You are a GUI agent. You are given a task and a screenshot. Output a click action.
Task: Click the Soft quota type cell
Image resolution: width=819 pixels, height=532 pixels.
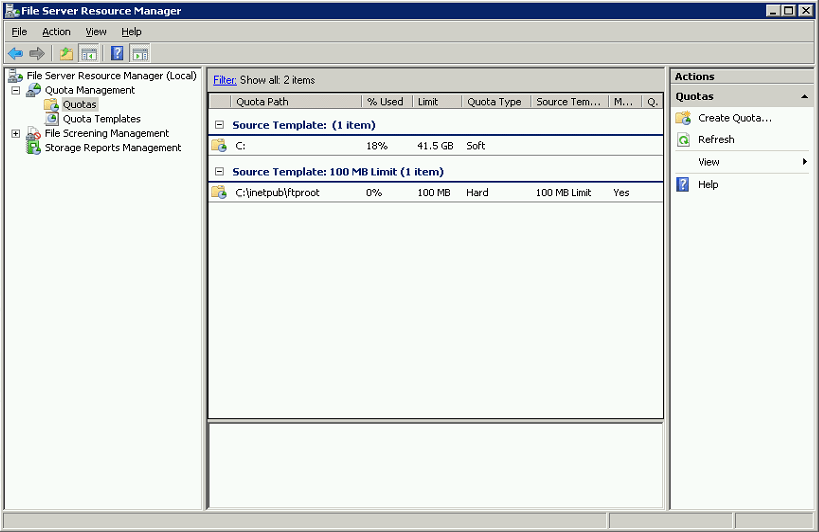click(476, 146)
